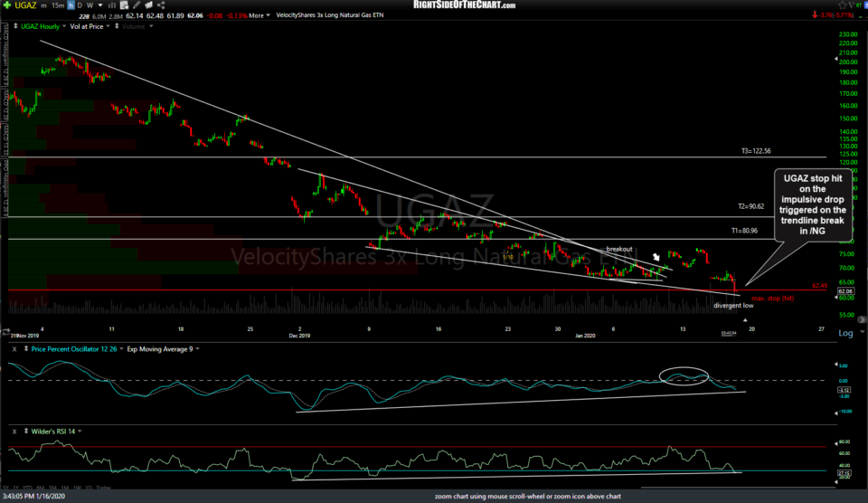
Task: Select the 15m timeframe
Action: (61, 5)
